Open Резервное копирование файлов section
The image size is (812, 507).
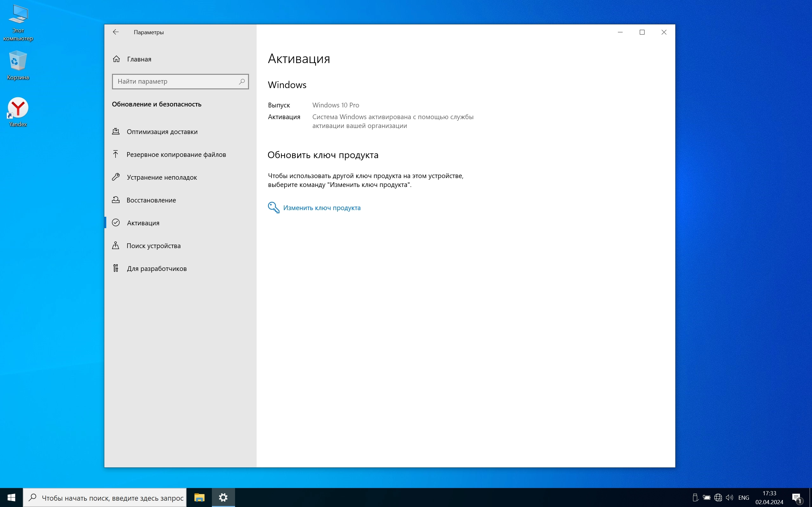click(176, 155)
